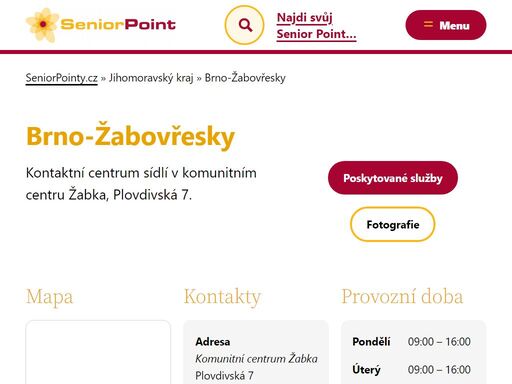Click the Provozní doba section heading
This screenshot has height=384, width=512.
[402, 297]
